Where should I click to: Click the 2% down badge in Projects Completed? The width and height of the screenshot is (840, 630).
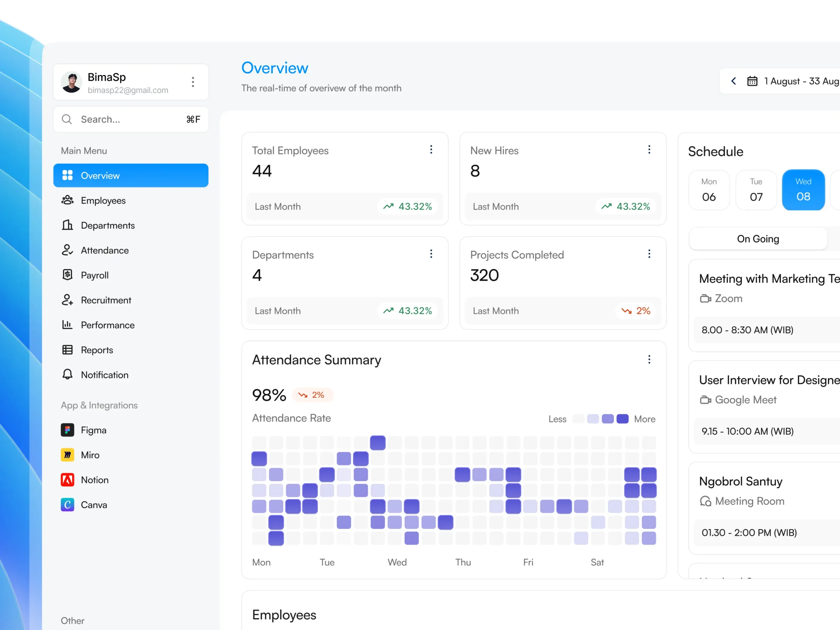[x=636, y=311]
